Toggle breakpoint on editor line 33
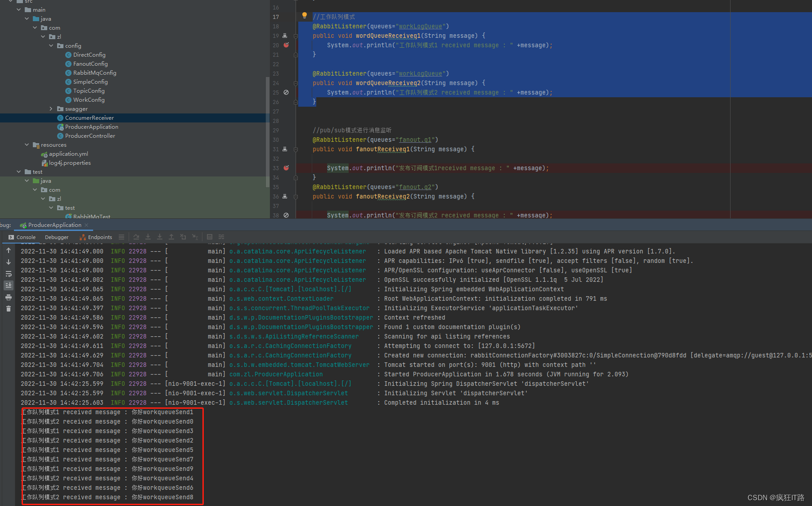The height and width of the screenshot is (506, 812). [286, 168]
